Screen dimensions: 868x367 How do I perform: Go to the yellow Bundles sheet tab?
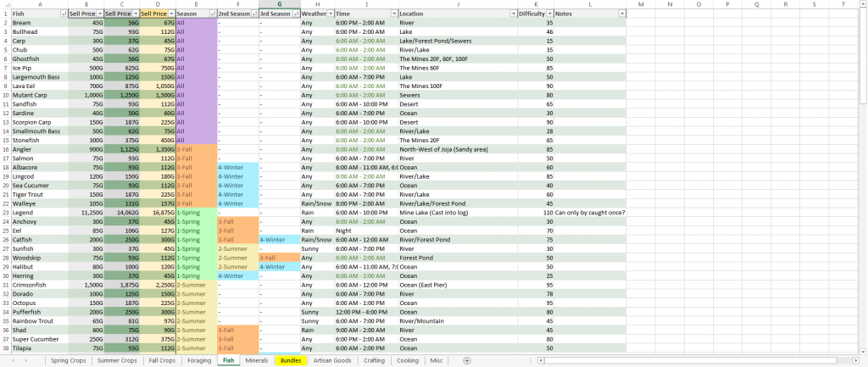point(291,360)
